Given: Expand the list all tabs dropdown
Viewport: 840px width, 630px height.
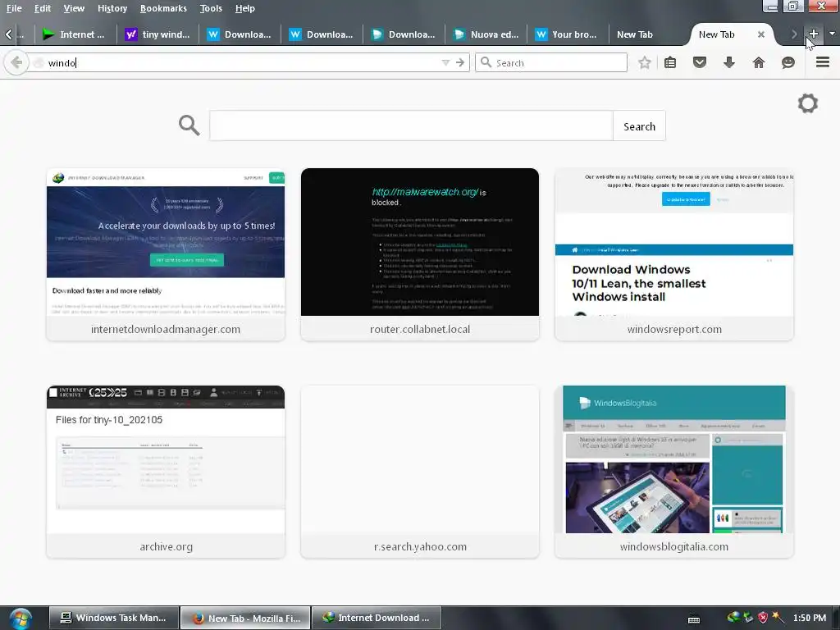Looking at the screenshot, I should 832,34.
